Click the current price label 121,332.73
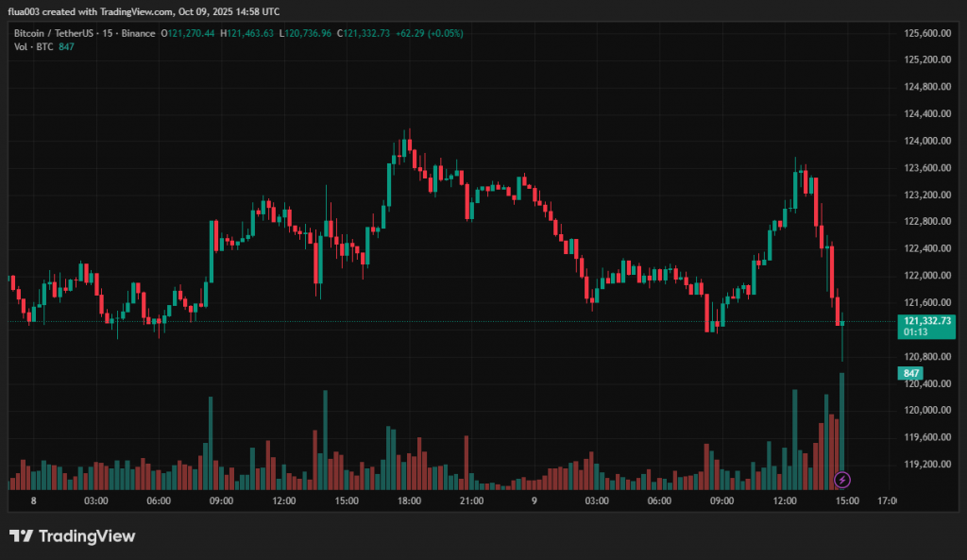This screenshot has width=967, height=560. [926, 321]
